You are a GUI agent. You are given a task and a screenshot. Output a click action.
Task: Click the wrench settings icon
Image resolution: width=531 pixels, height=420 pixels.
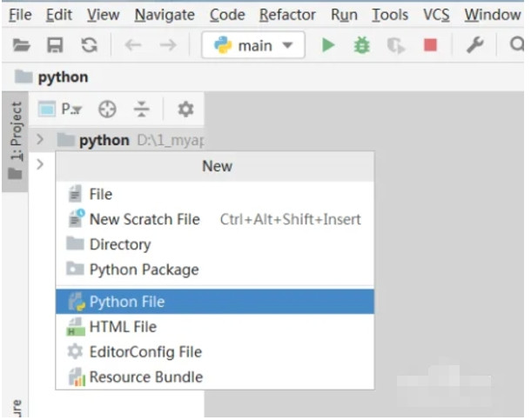click(x=474, y=45)
